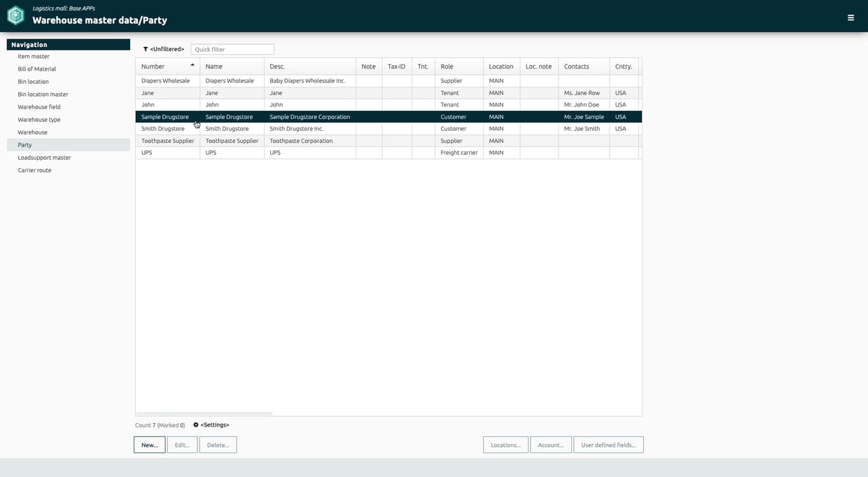Click the Mr. Joe Smith contact cell

tap(584, 129)
